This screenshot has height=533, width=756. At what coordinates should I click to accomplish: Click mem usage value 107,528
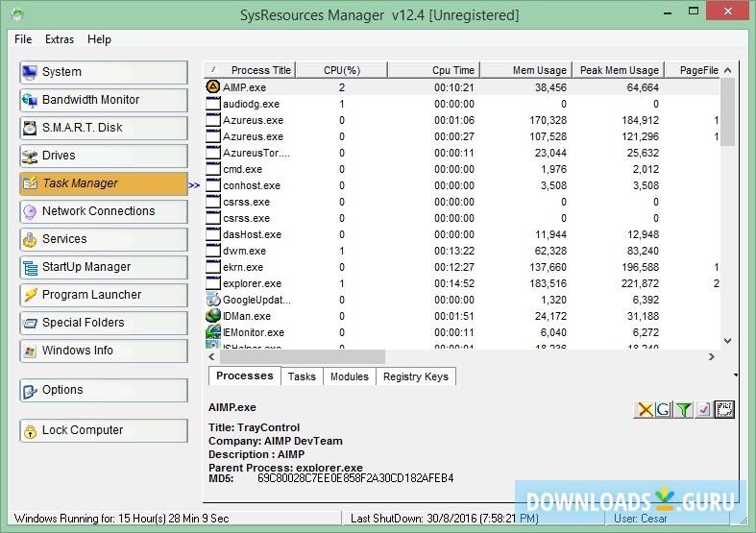(x=549, y=136)
